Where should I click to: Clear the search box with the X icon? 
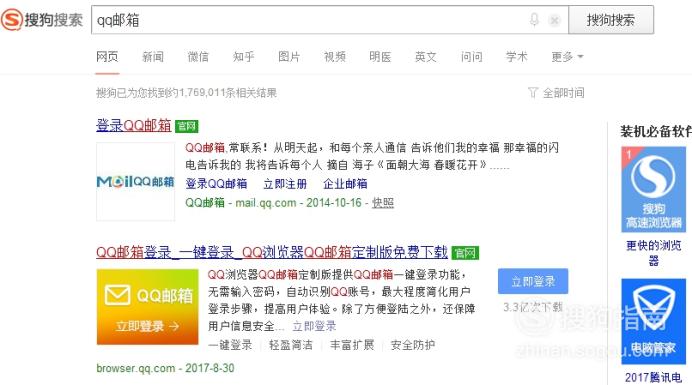554,20
